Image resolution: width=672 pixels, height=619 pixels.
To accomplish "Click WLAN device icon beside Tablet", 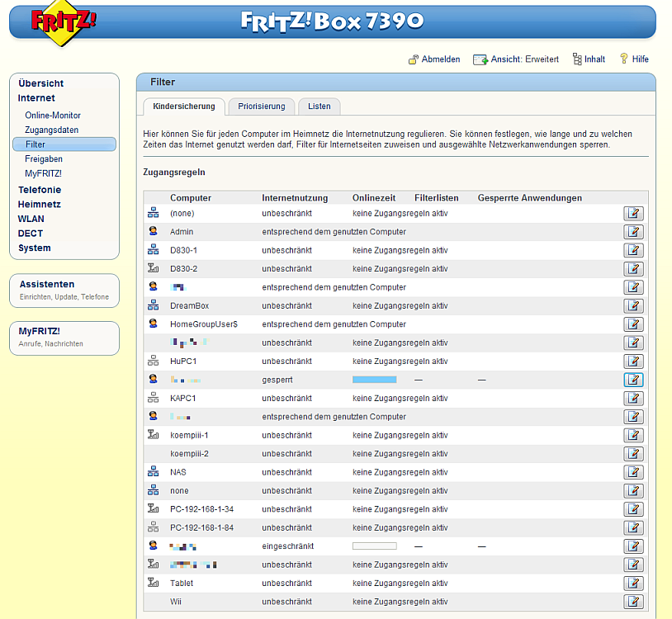I will tap(153, 583).
